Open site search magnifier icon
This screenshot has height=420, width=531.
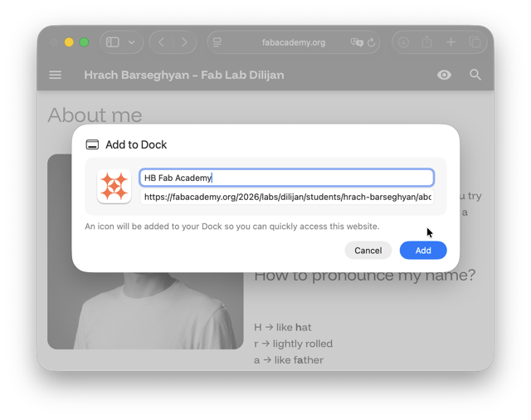(475, 75)
